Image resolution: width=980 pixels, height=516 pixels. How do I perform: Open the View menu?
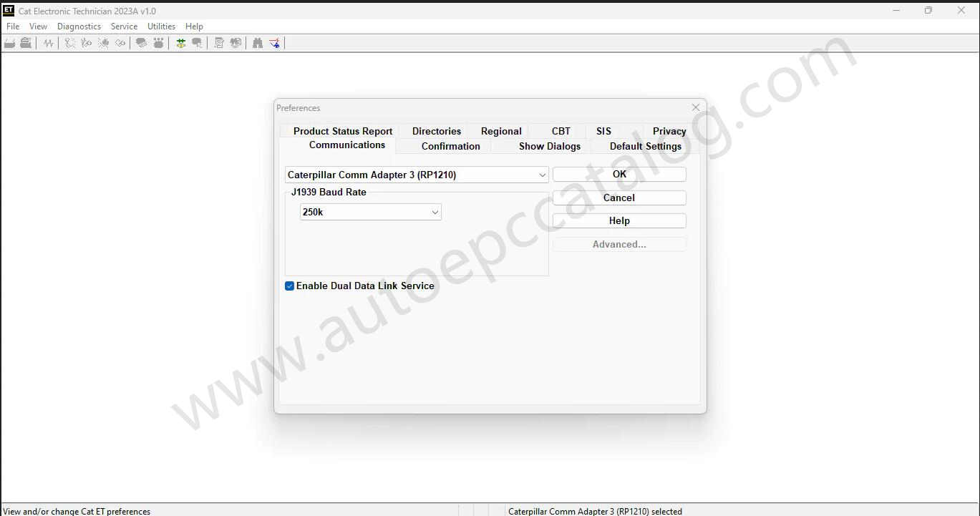(38, 26)
